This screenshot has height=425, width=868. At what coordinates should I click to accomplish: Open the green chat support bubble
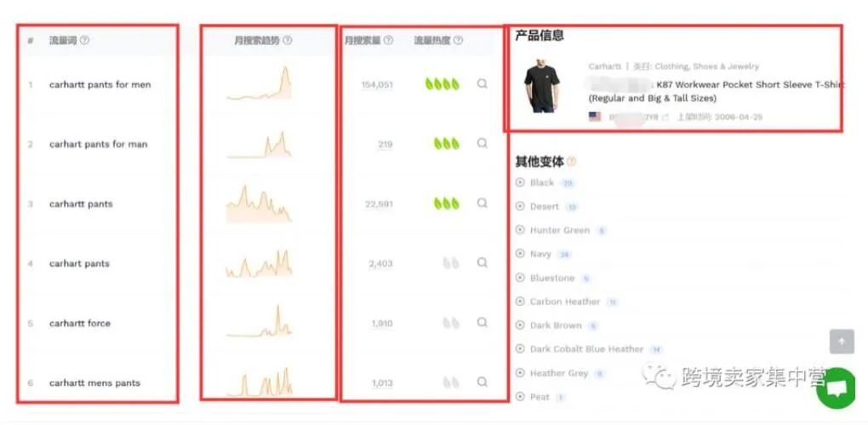836,388
